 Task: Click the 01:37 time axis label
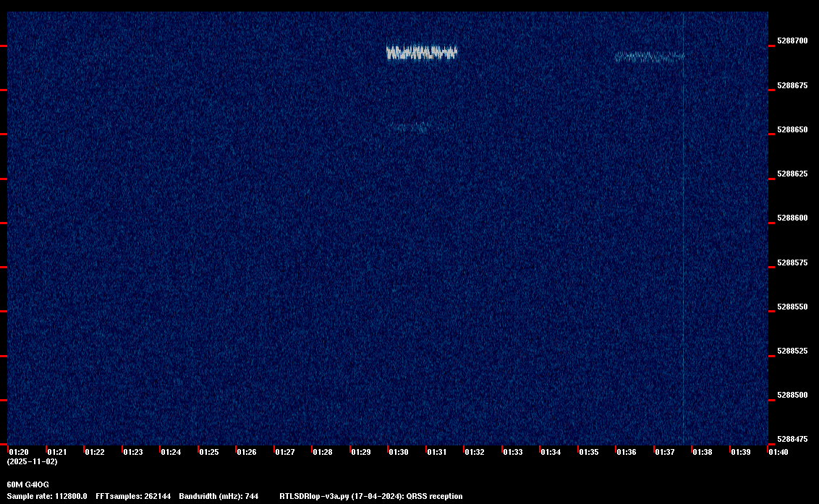pos(664,452)
